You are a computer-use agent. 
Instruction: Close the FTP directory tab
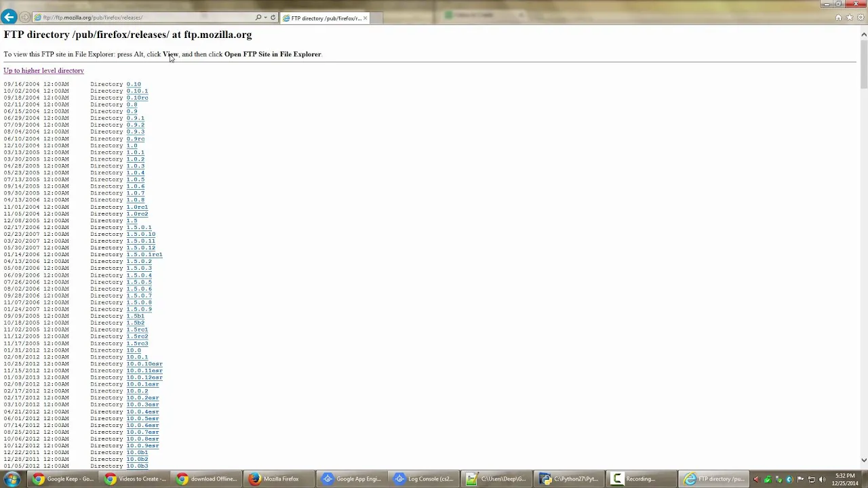[365, 18]
